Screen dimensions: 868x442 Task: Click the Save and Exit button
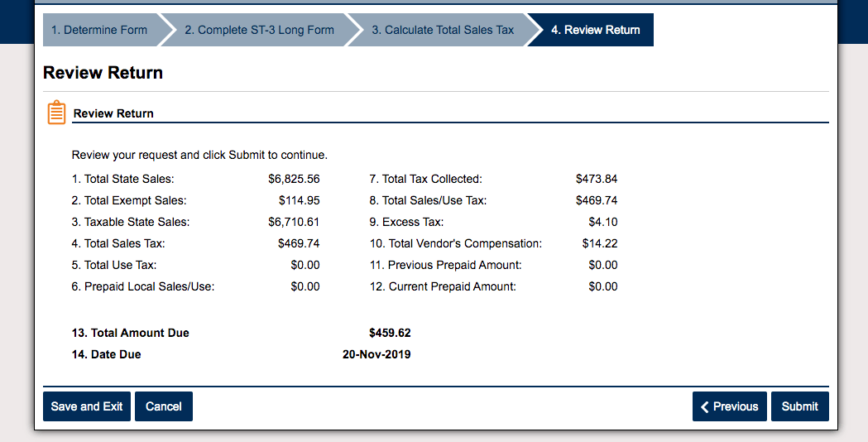pyautogui.click(x=87, y=406)
